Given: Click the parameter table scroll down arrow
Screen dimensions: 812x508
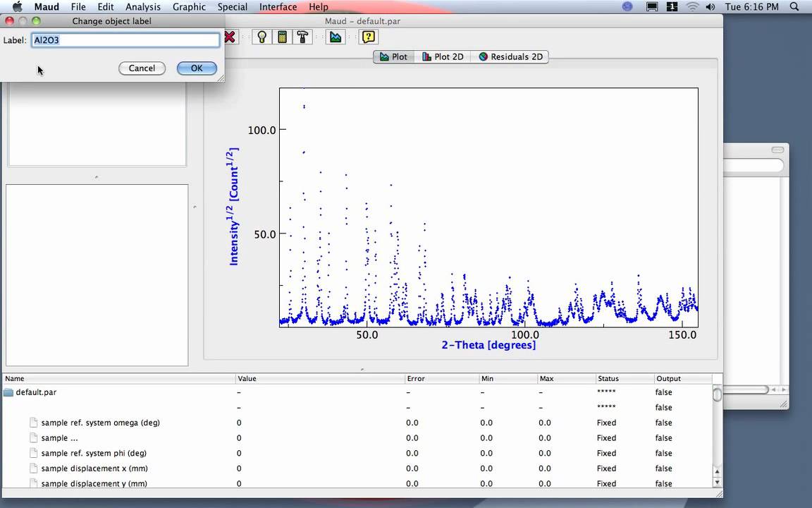Looking at the screenshot, I should tap(718, 482).
